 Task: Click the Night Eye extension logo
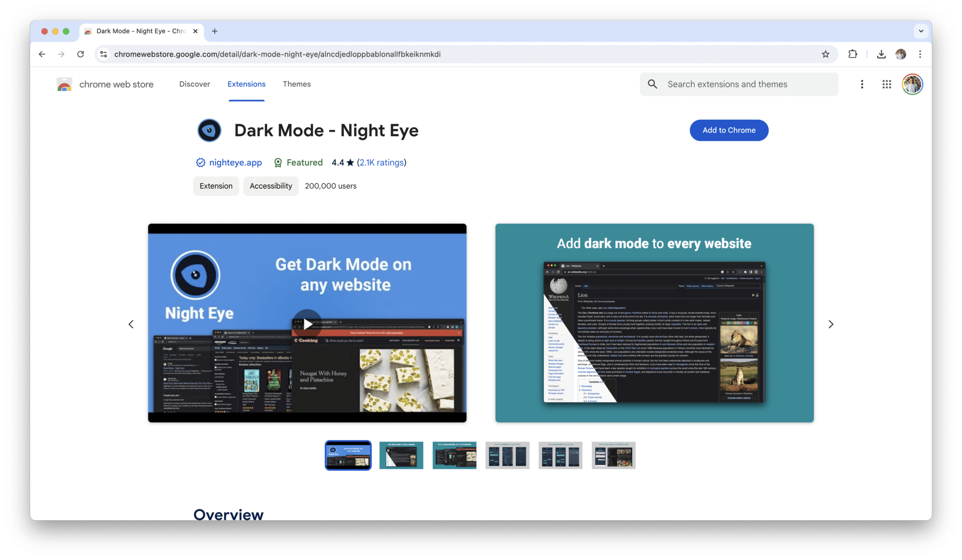(x=209, y=130)
